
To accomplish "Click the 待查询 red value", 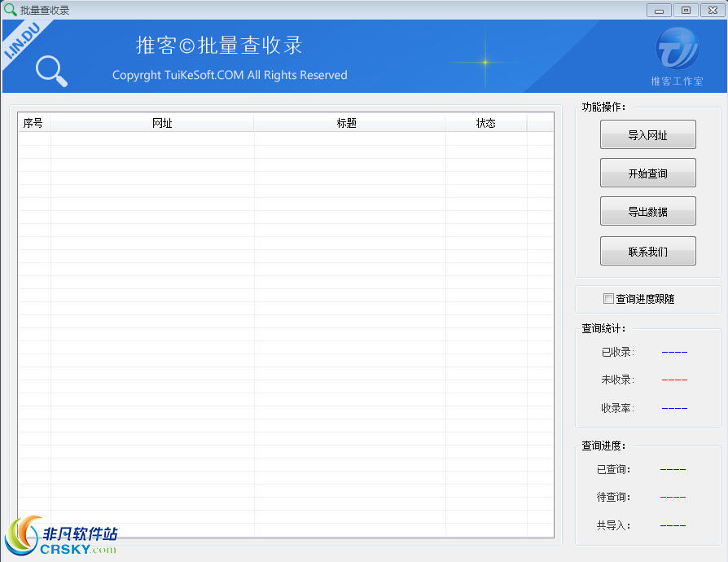I will [x=673, y=497].
